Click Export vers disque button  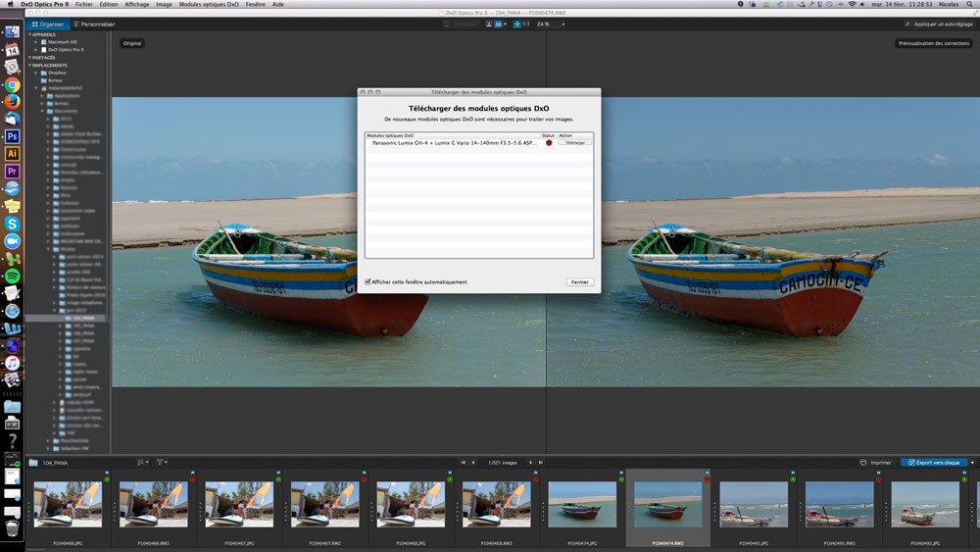click(934, 463)
